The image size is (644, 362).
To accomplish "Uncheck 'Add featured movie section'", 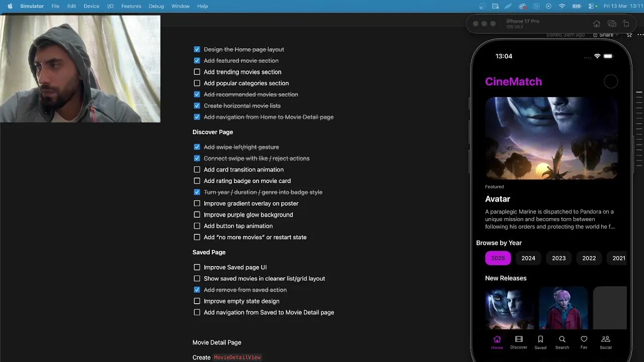I will tap(197, 60).
